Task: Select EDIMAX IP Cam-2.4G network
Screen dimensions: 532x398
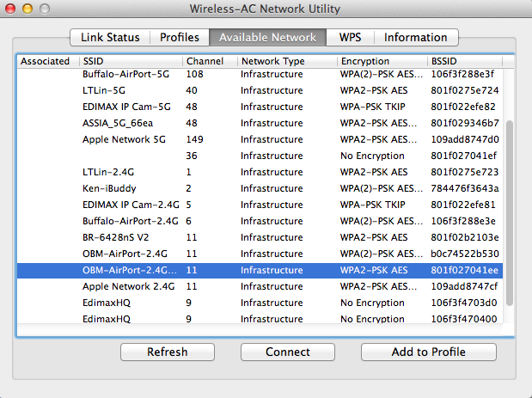Action: tap(260, 205)
